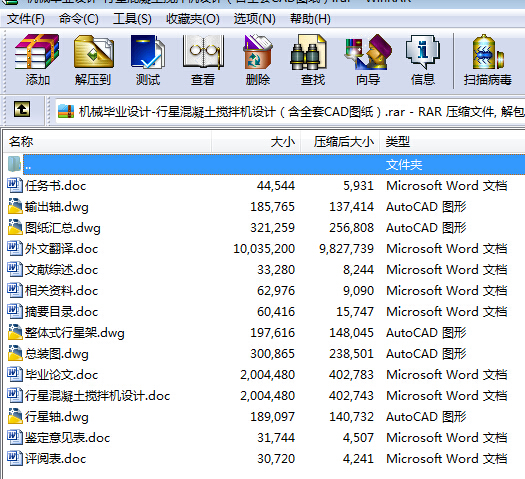525x479 pixels.
Task: Click compressed size value 9,827,739
Action: coord(346,249)
